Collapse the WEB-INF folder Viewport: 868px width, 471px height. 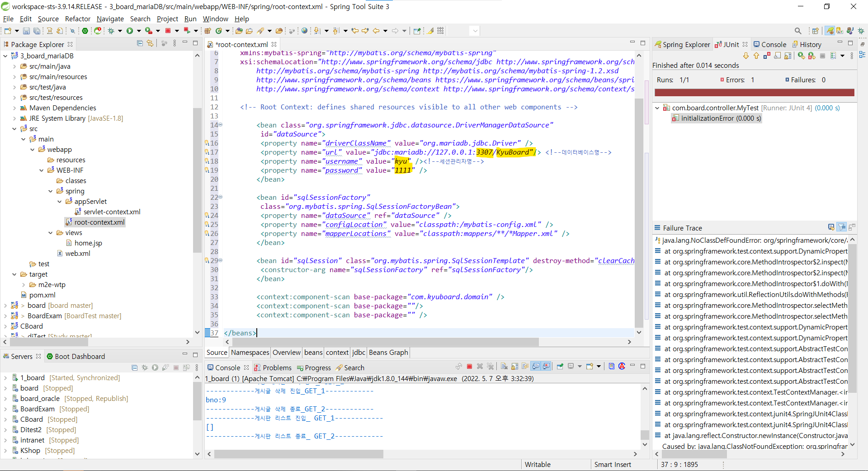[x=42, y=170]
